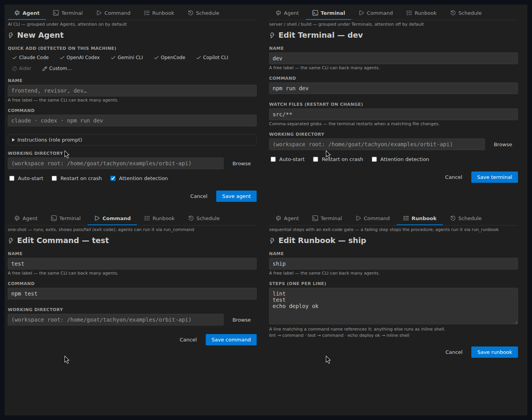Click the bolt icon beside Edit Command — test
532x420 pixels.
(11, 241)
